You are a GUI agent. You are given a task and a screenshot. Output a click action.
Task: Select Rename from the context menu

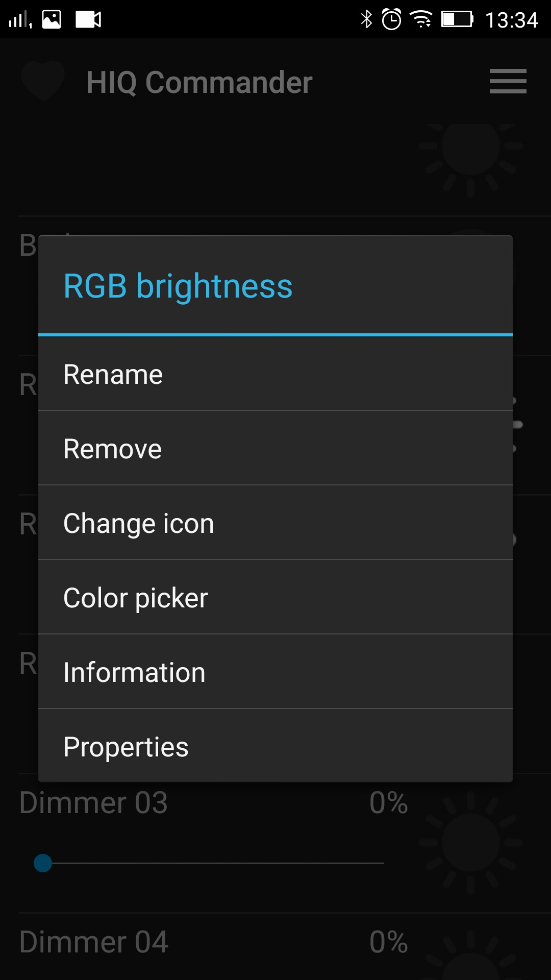[275, 374]
